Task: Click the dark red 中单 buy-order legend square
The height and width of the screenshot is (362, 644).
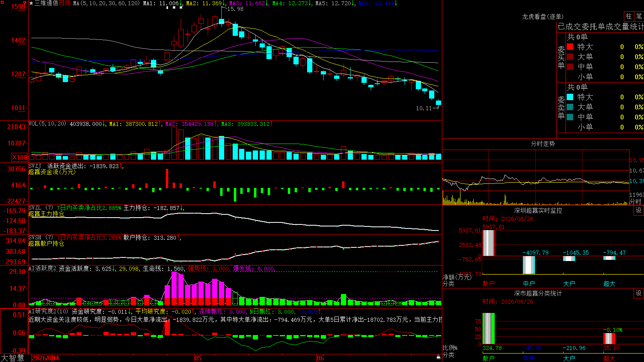Action: (570, 67)
